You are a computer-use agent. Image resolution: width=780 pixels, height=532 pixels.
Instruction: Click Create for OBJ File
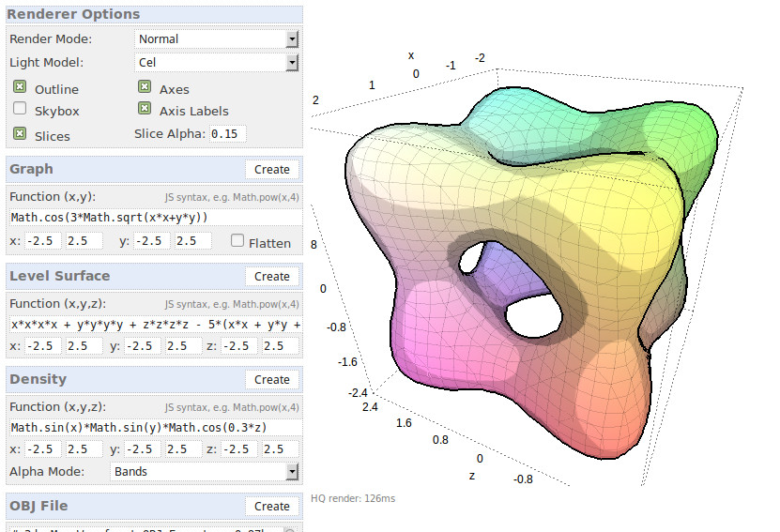point(272,507)
